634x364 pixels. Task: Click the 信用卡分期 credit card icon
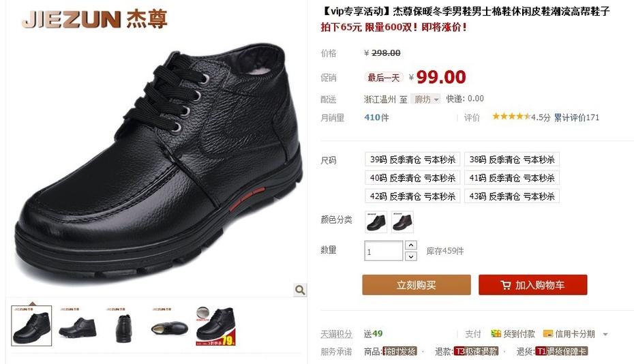pos(548,334)
